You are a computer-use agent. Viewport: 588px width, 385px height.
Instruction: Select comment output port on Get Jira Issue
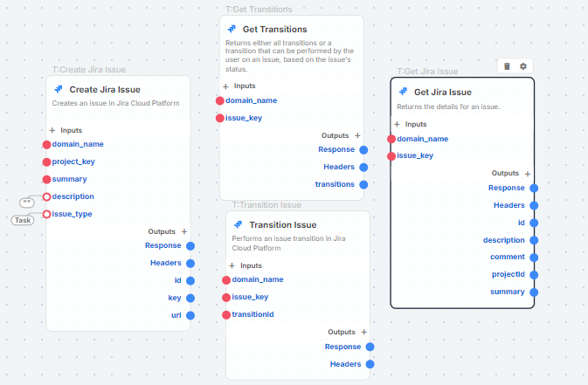(534, 258)
